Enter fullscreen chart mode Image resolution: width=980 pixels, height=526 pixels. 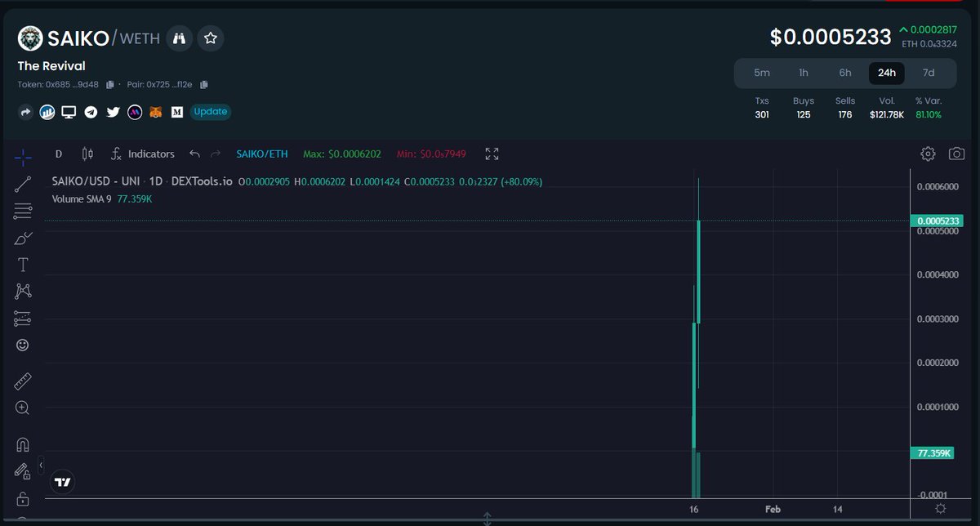(492, 154)
